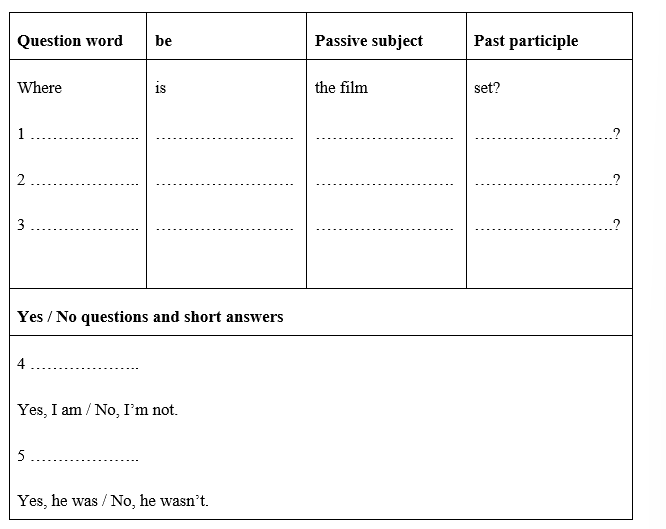Select the example participle "set?"
This screenshot has width=666, height=529.
coord(487,88)
